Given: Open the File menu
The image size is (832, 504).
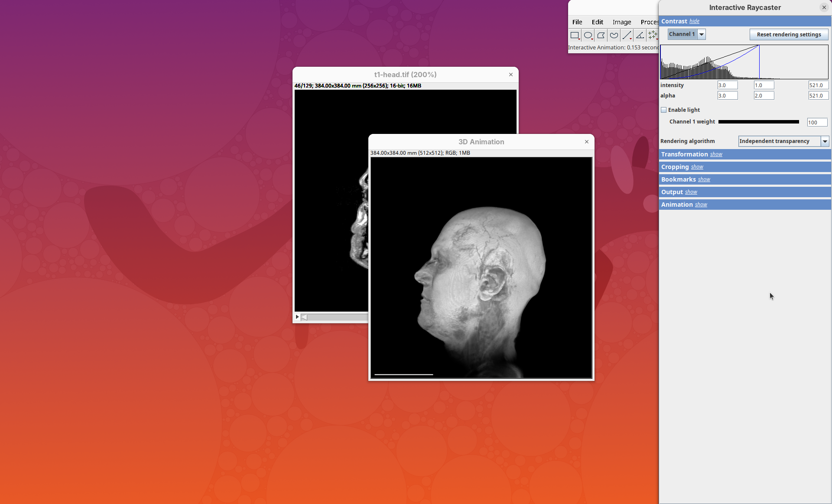Looking at the screenshot, I should 577,22.
